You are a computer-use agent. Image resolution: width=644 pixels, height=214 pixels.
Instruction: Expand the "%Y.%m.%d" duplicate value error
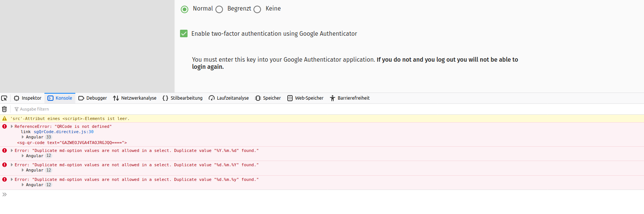(x=12, y=150)
